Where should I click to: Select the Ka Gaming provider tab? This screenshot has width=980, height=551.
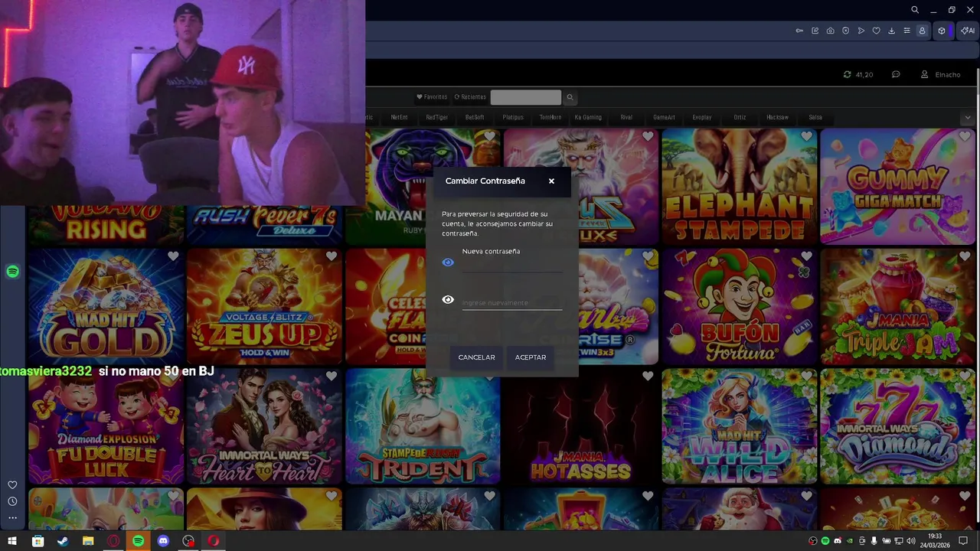point(588,117)
